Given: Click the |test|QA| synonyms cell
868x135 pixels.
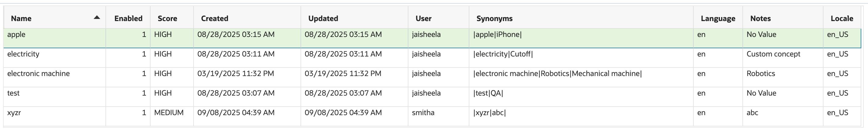Looking at the screenshot, I should (488, 93).
